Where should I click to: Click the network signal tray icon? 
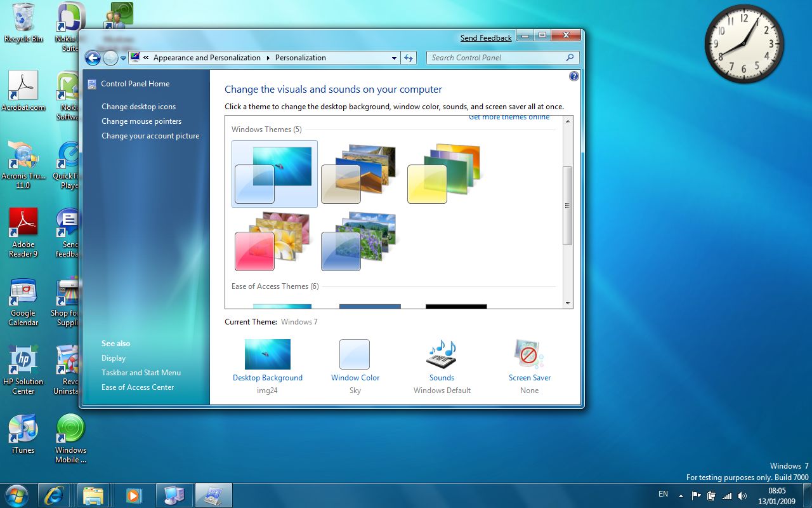(x=727, y=495)
